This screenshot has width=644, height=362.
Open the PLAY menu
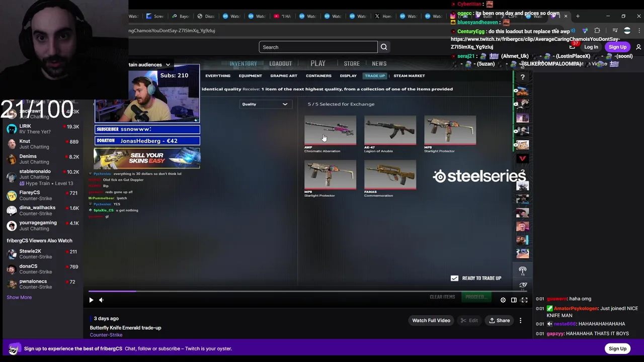[318, 64]
